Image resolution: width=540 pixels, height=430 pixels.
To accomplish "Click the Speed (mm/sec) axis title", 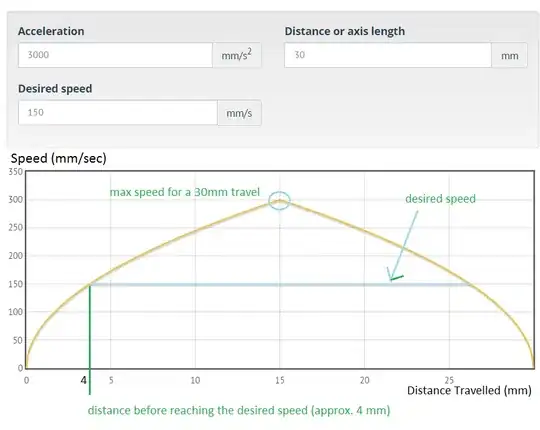I will pyautogui.click(x=59, y=158).
